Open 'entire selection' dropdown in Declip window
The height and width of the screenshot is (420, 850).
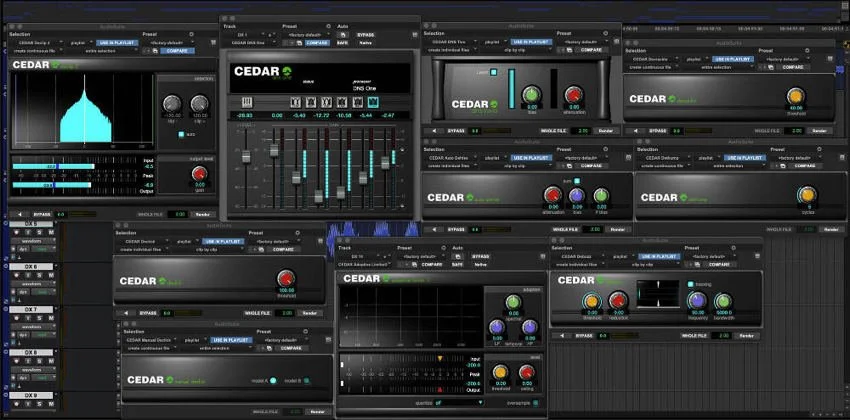tap(102, 50)
